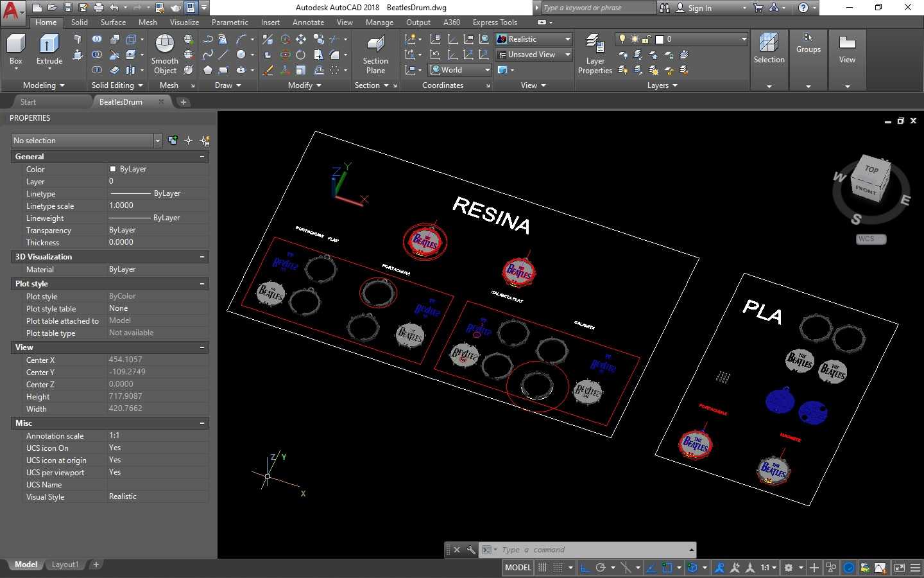The width and height of the screenshot is (924, 578).
Task: Save the drawing from Quick Access toolbar
Action: [68, 8]
